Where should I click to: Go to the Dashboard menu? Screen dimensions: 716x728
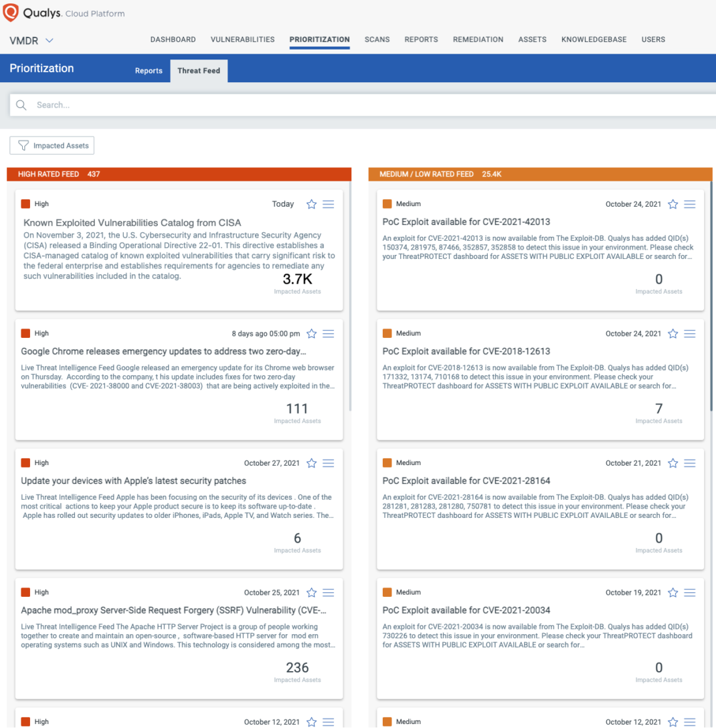pos(173,39)
